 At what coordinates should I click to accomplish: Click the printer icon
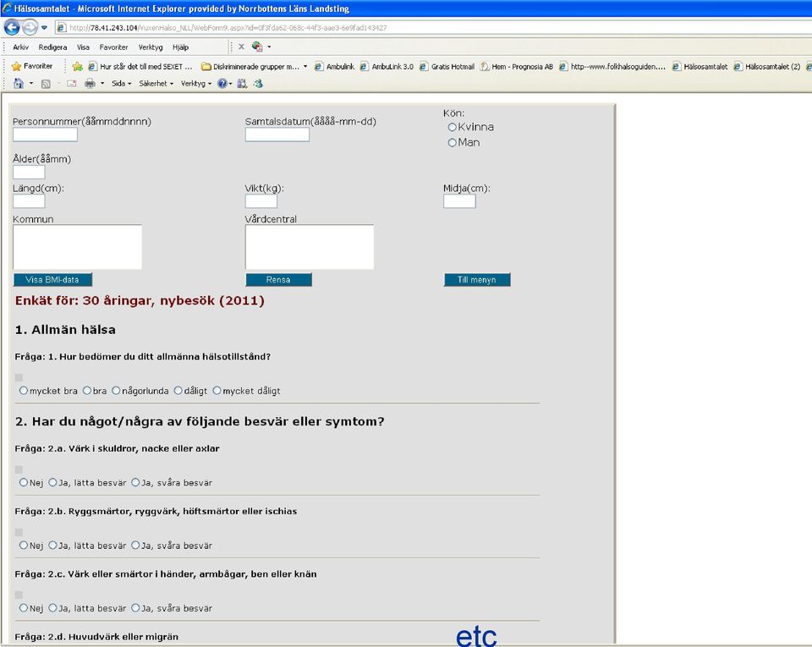pyautogui.click(x=91, y=84)
